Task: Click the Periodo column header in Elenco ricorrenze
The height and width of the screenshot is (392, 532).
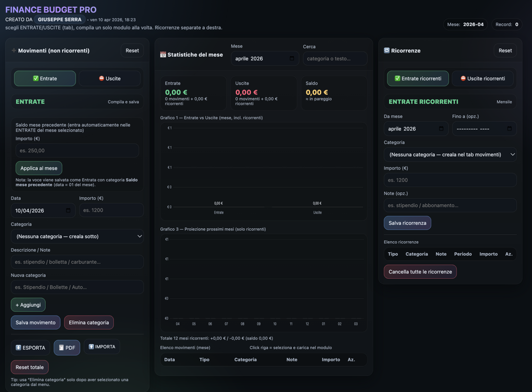Action: [x=463, y=254]
